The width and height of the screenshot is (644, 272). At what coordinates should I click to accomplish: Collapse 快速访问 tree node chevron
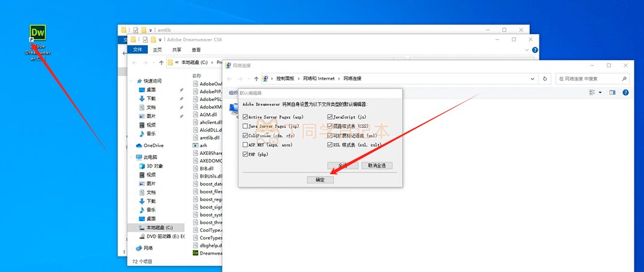[x=132, y=81]
